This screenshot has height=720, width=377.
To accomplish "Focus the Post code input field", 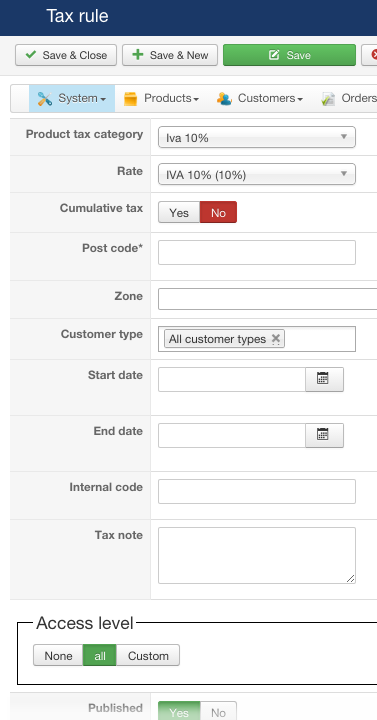I will click(257, 252).
